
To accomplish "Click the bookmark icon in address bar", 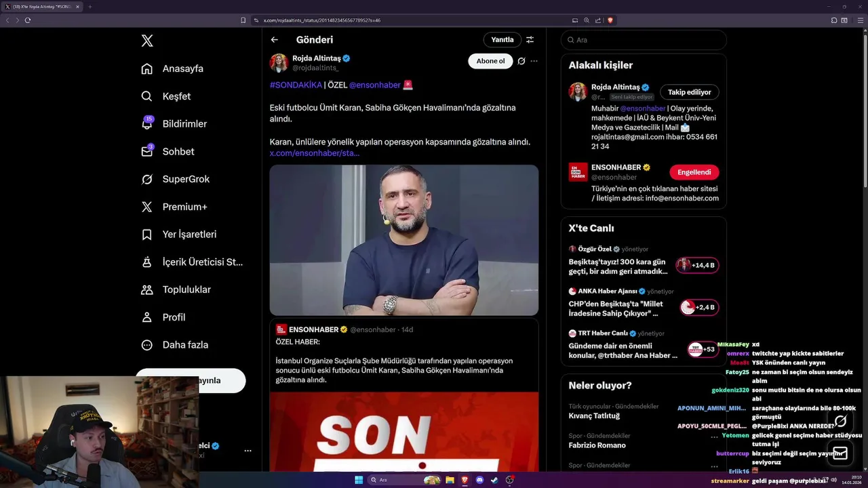I will point(243,20).
